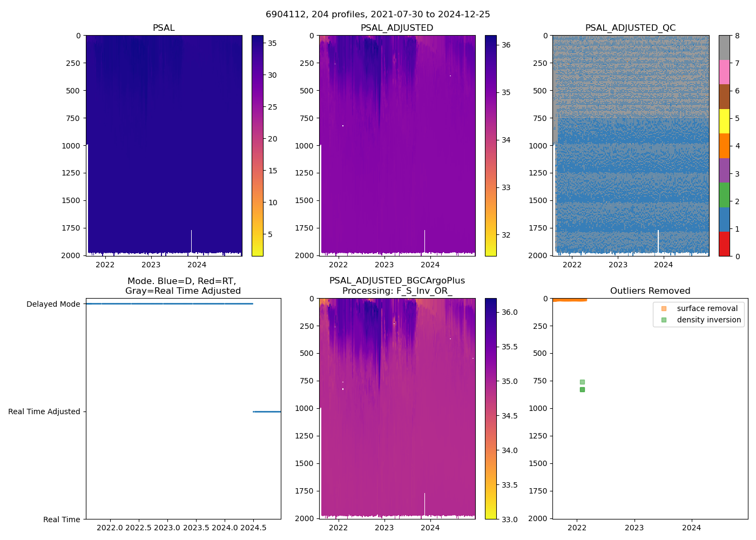Click the PSAL_ADJUSTED_QC plot title
The width and height of the screenshot is (756, 540).
[x=630, y=28]
